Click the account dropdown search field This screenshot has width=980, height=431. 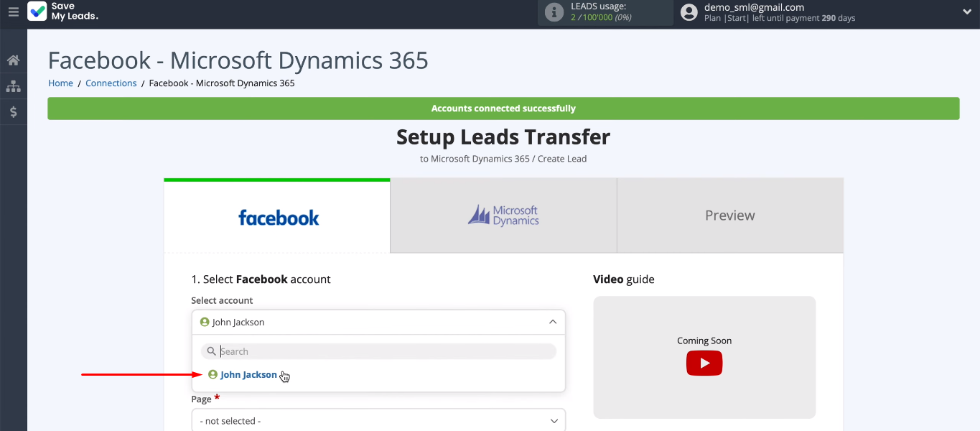(x=378, y=351)
